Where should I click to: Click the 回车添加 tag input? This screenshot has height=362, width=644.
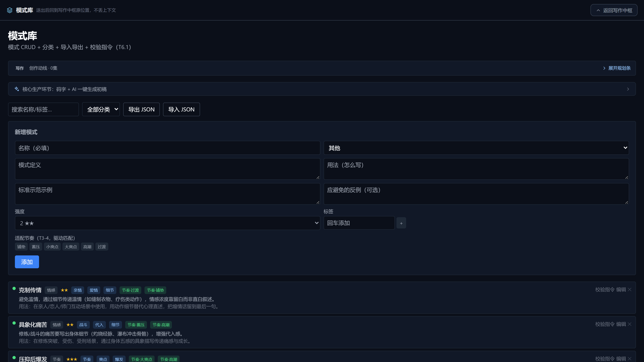coord(359,223)
